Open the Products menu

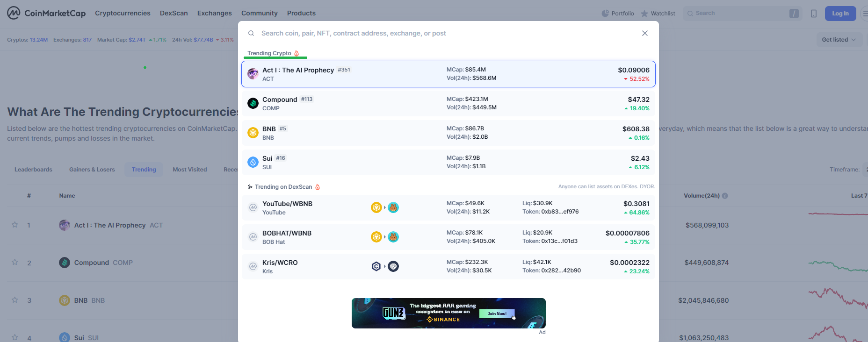[301, 13]
